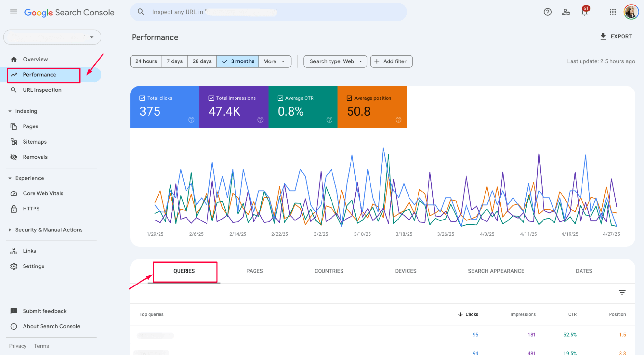Image resolution: width=644 pixels, height=355 pixels.
Task: Click the About Search Console info icon
Action: pyautogui.click(x=14, y=326)
